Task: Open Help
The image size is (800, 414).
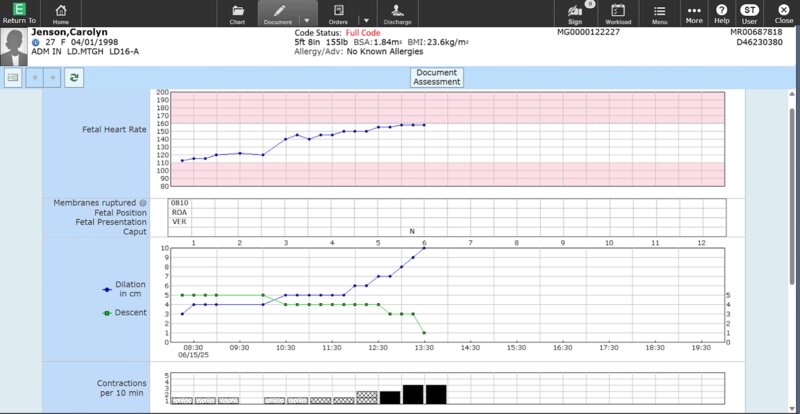Action: pyautogui.click(x=721, y=13)
